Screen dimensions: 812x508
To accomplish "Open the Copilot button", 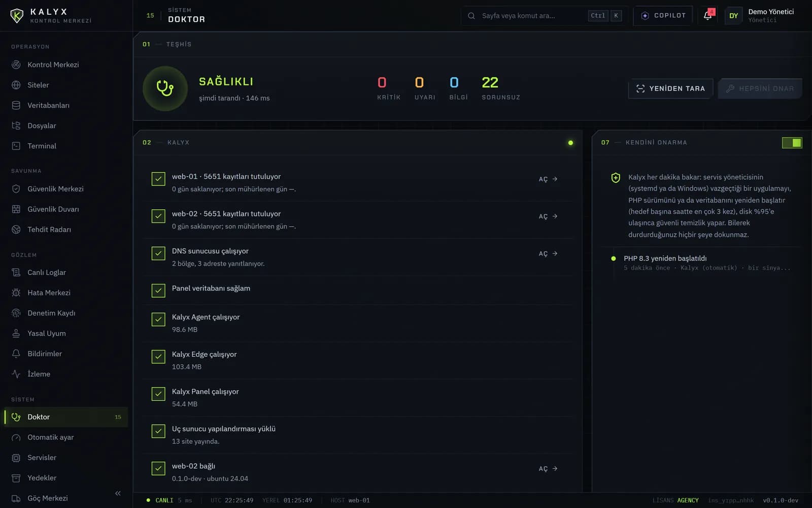I will [x=663, y=15].
